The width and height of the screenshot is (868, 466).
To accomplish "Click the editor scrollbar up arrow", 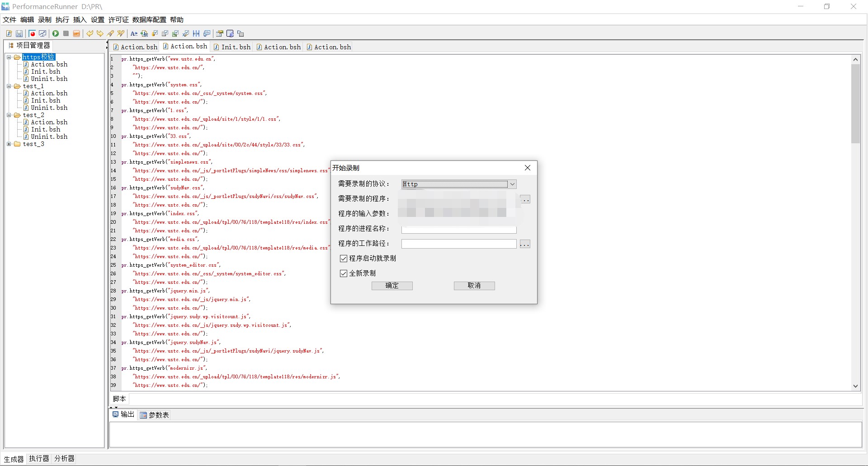I will point(855,59).
